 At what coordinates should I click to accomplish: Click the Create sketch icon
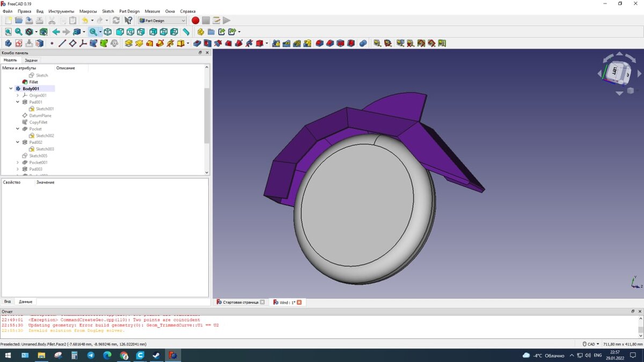[x=19, y=43]
